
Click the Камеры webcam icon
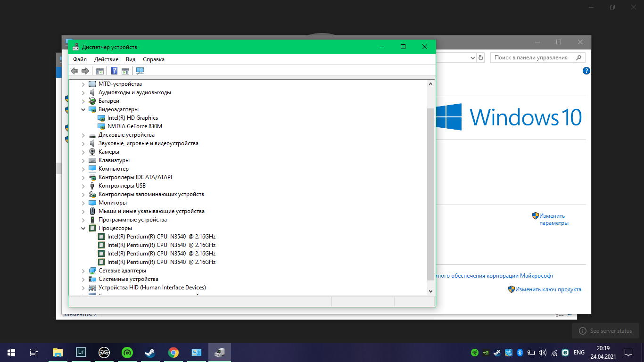pyautogui.click(x=92, y=152)
